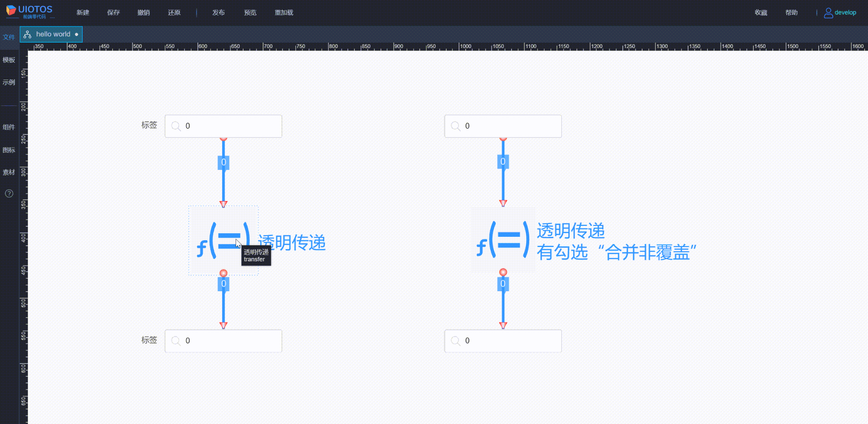This screenshot has height=424, width=868.
Task: Open the 示例 examples sidebar panel
Action: (x=9, y=82)
